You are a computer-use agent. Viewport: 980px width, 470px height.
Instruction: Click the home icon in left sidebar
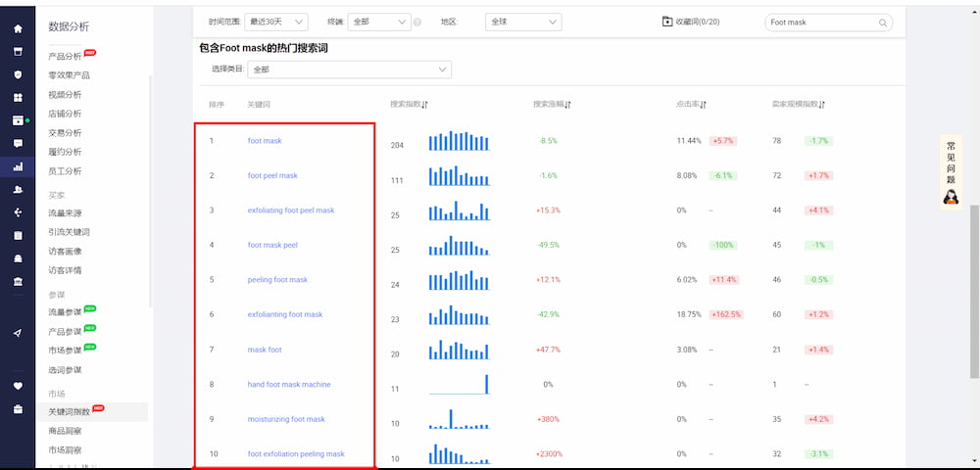[18, 28]
